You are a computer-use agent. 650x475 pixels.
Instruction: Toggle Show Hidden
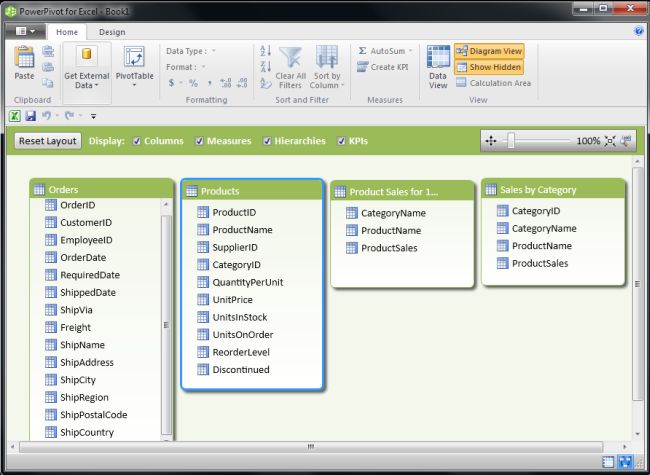coord(489,67)
